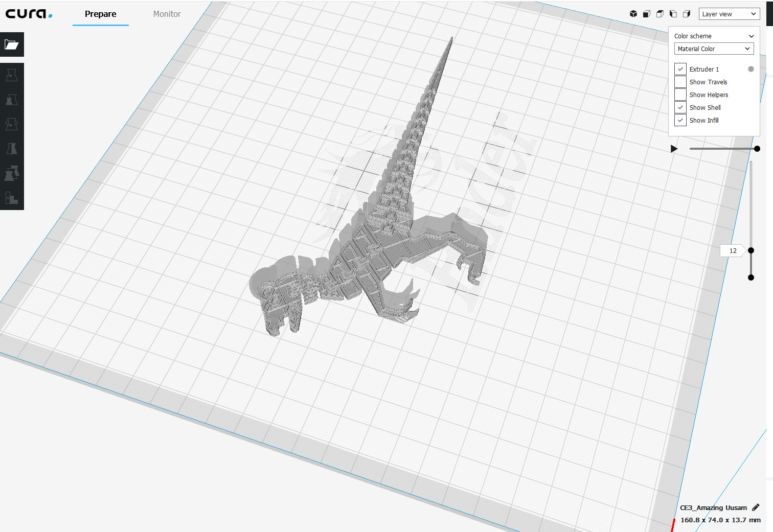The height and width of the screenshot is (532, 773).
Task: Click layer number field showing 12
Action: click(733, 250)
